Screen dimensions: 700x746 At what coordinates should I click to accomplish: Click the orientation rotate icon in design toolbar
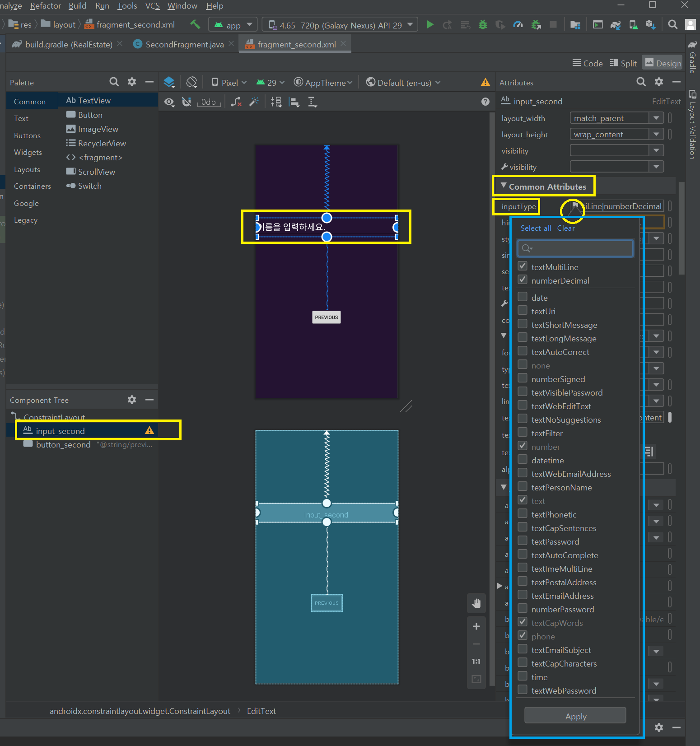click(x=191, y=82)
